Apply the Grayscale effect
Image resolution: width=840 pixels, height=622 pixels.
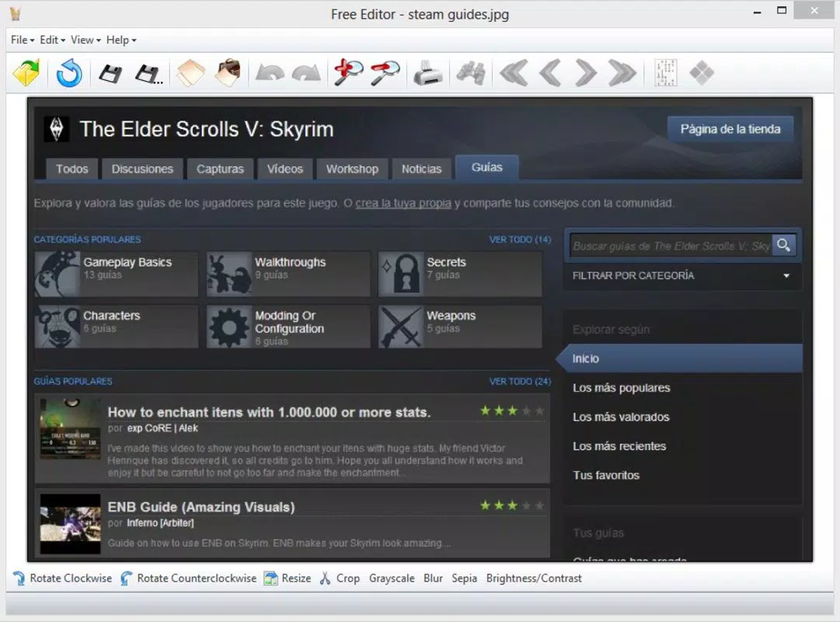(x=392, y=578)
